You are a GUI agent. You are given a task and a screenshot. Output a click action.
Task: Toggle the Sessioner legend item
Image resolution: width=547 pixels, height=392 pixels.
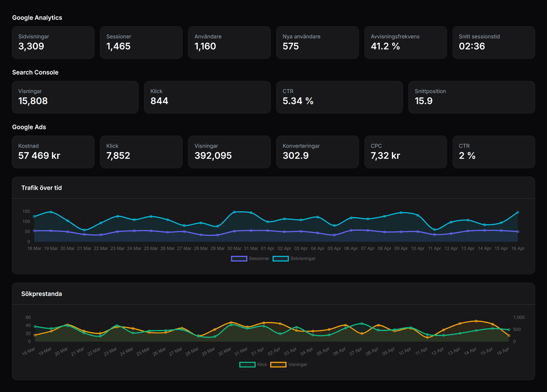[250, 259]
